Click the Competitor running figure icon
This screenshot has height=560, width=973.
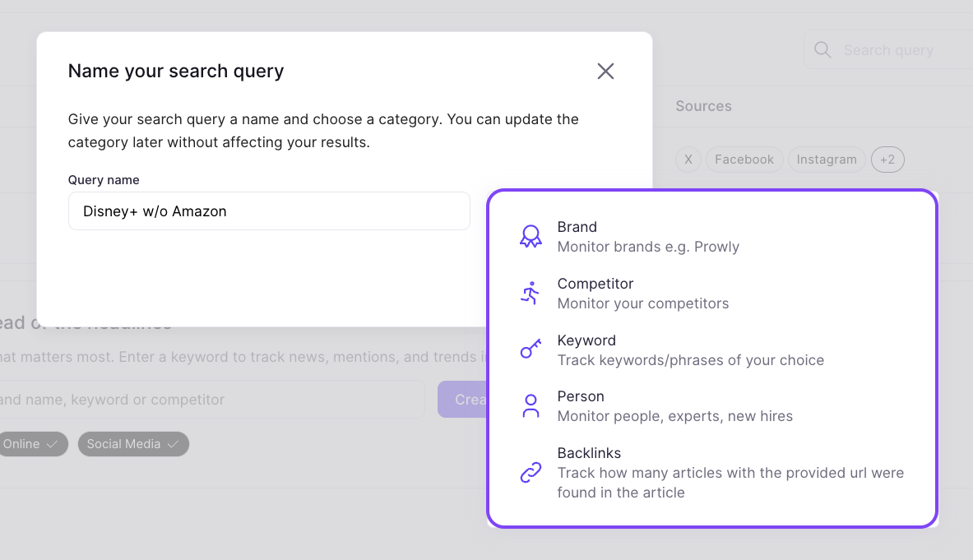531,294
